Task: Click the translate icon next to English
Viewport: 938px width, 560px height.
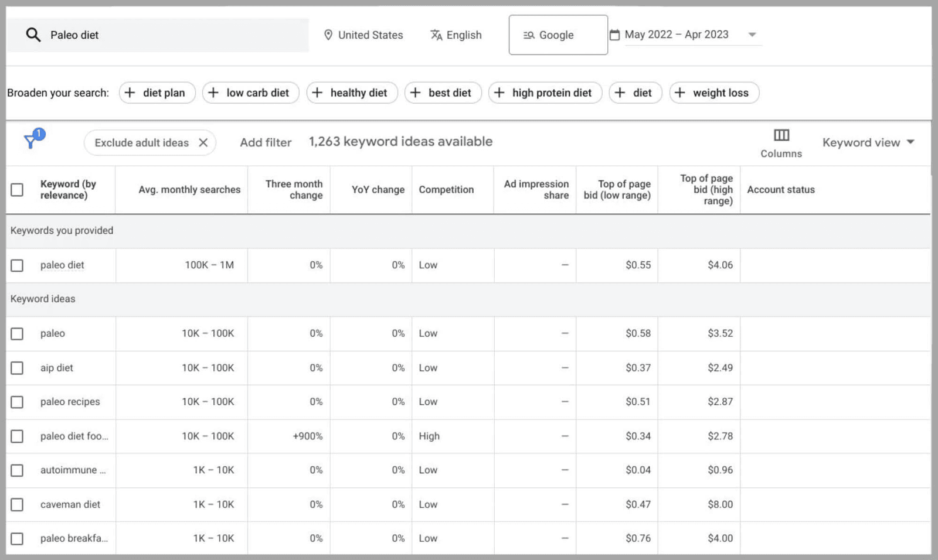Action: coord(436,35)
